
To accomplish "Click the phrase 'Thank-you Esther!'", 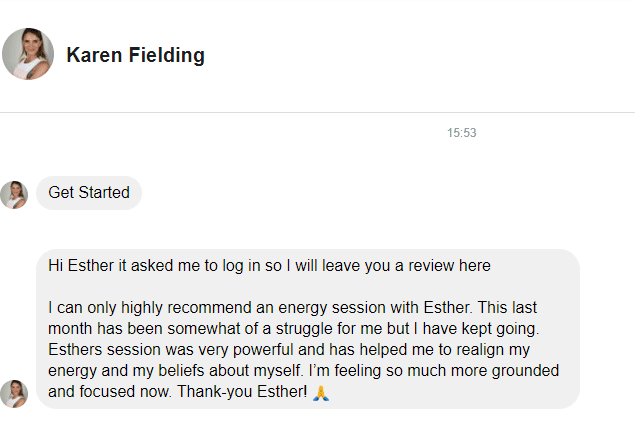I will (x=242, y=392).
